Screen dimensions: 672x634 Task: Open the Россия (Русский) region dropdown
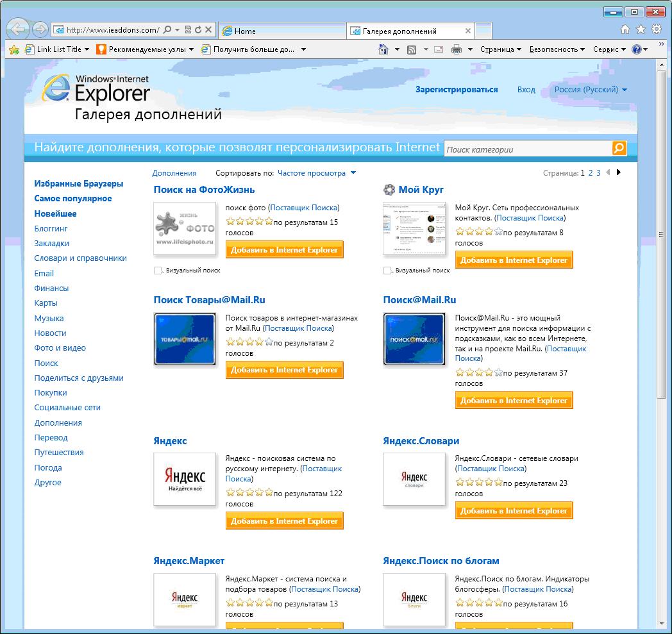click(x=591, y=90)
